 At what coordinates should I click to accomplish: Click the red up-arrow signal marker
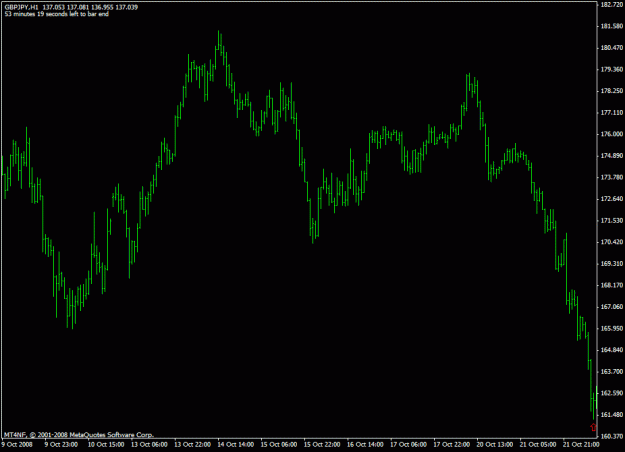[x=594, y=427]
